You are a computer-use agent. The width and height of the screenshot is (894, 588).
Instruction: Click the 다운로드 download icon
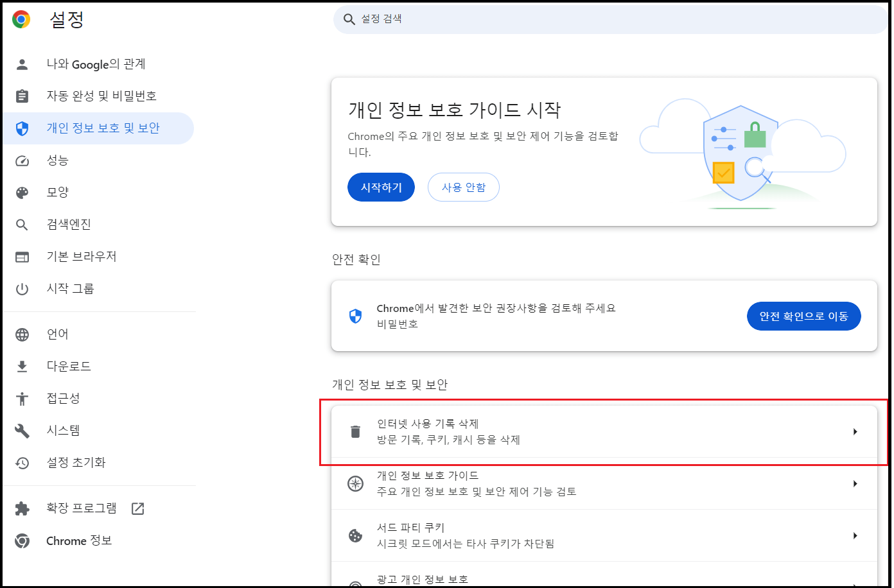tap(22, 365)
